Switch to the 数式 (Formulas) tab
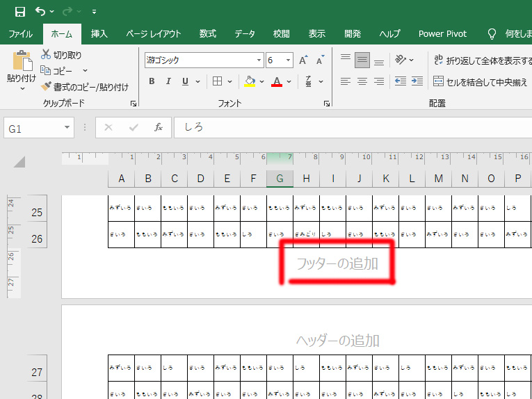Image resolution: width=532 pixels, height=399 pixels. coord(207,33)
